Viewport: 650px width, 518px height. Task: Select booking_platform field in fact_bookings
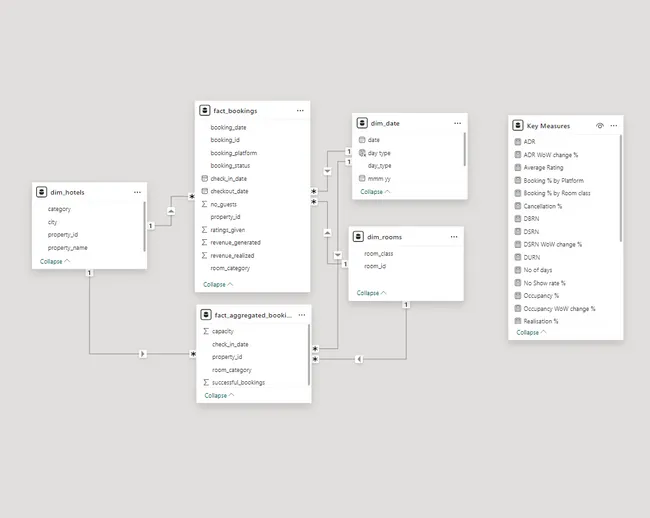234,153
